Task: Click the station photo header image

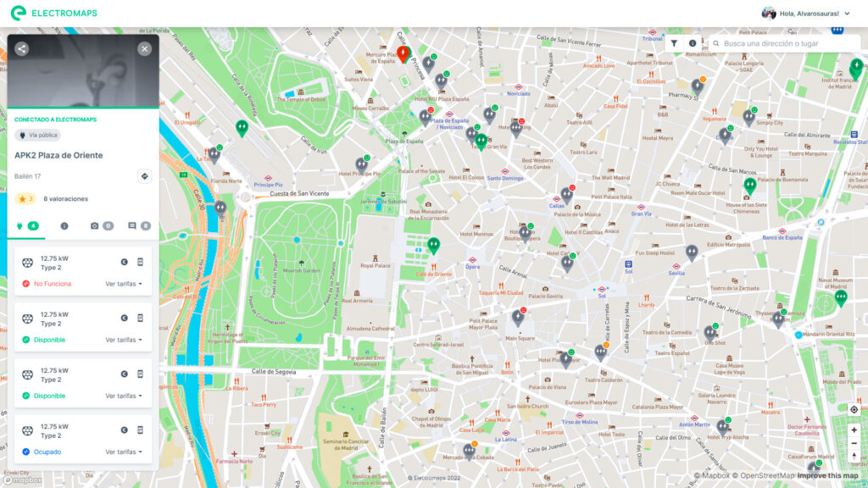Action: [83, 71]
